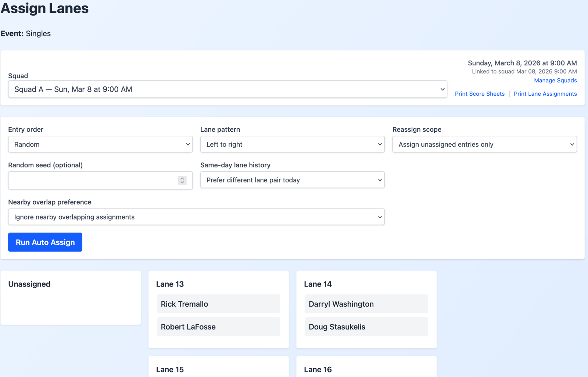This screenshot has width=588, height=377.
Task: Click the Event: Singles text
Action: 26,33
